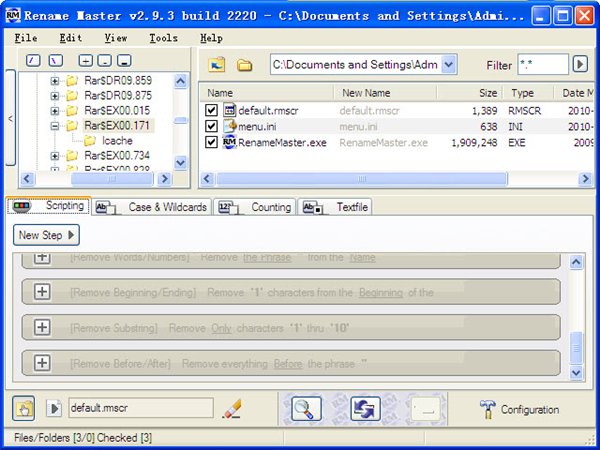Sort the file list by Name column
600x450 pixels.
pos(267,93)
